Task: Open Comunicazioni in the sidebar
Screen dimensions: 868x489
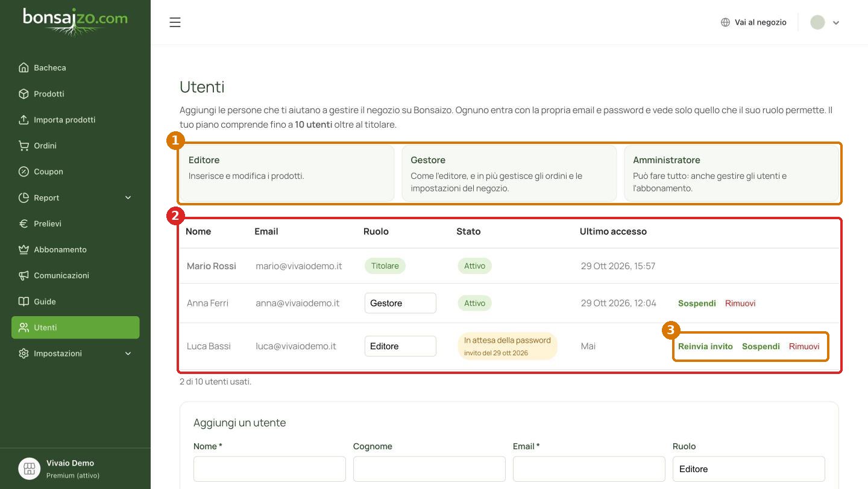Action: 75,275
